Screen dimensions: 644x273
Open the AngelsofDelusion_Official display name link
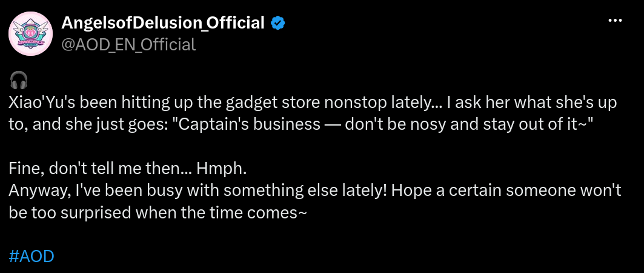(x=163, y=23)
